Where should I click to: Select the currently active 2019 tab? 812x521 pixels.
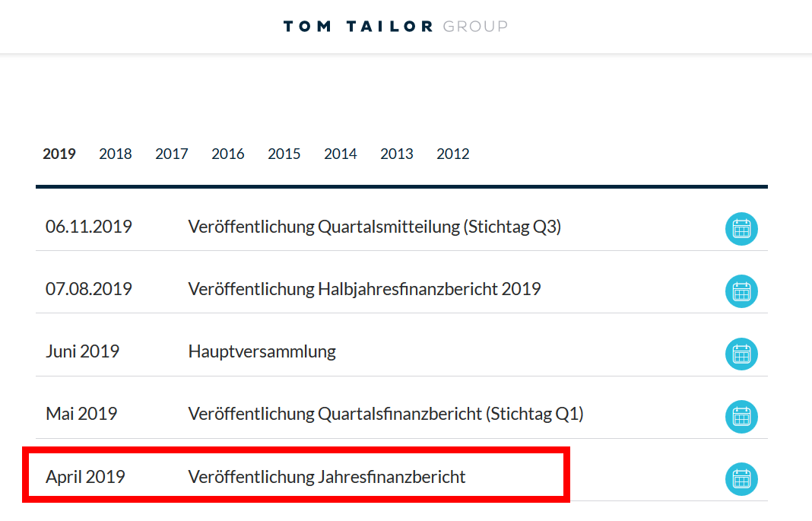[x=60, y=154]
